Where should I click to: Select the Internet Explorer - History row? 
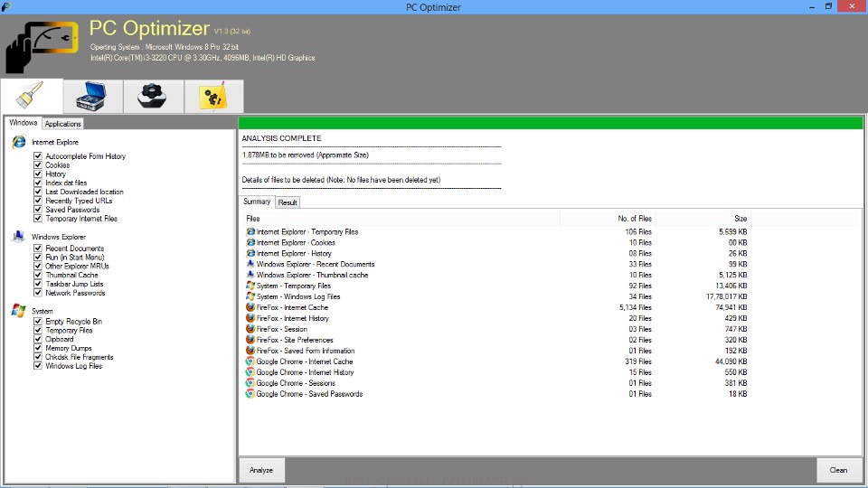[496, 253]
